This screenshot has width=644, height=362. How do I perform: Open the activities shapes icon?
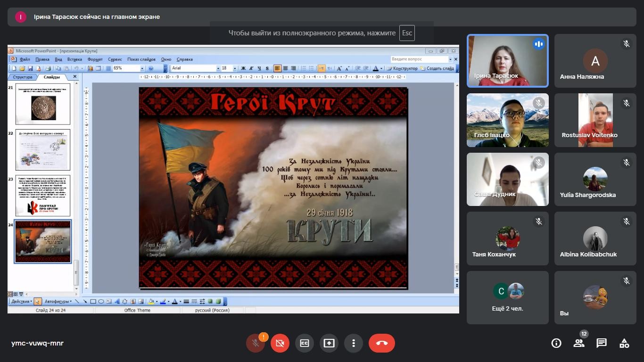pyautogui.click(x=624, y=343)
